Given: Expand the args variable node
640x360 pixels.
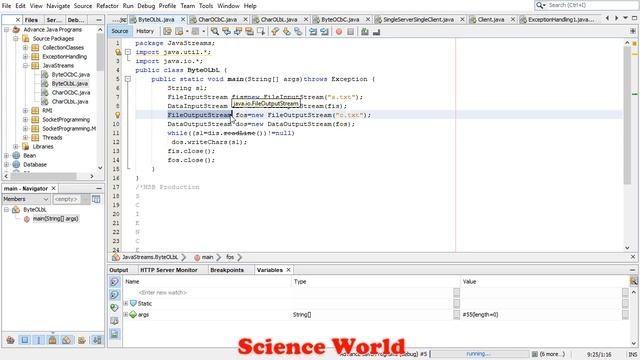Looking at the screenshot, I should coord(126,314).
